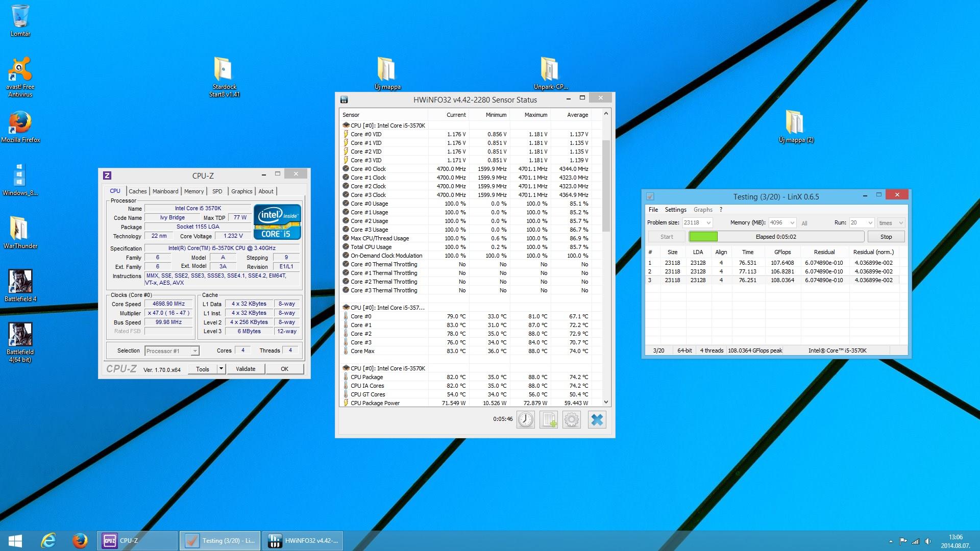This screenshot has height=551, width=980.
Task: Click the blue X close-sensors icon
Action: [x=597, y=419]
